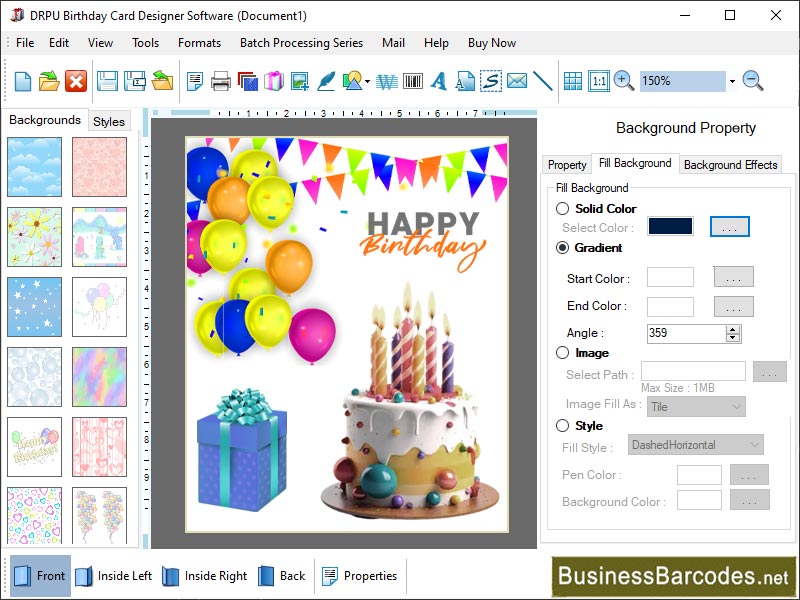Image resolution: width=800 pixels, height=600 pixels.
Task: Click the zoom in magnifier icon
Action: 622,81
